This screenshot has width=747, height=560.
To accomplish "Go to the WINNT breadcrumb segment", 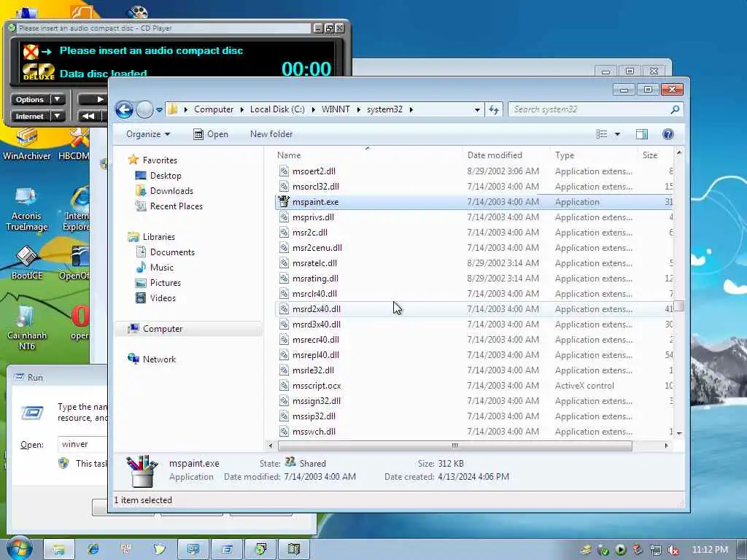I will click(x=336, y=109).
